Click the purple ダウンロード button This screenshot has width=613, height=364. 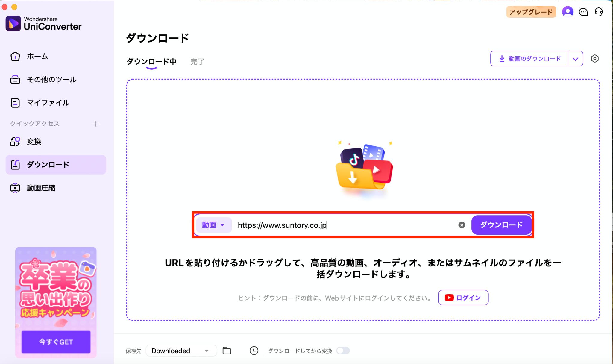click(x=501, y=225)
